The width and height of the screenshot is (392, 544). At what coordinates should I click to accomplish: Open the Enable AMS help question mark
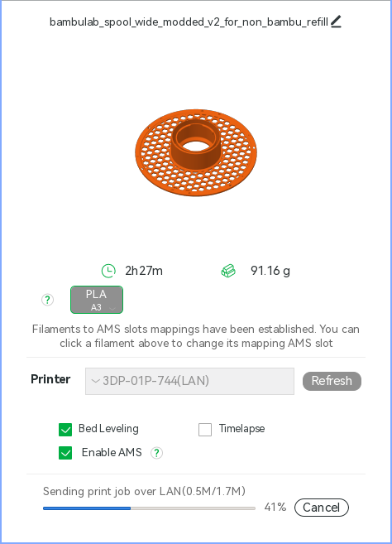tap(156, 453)
